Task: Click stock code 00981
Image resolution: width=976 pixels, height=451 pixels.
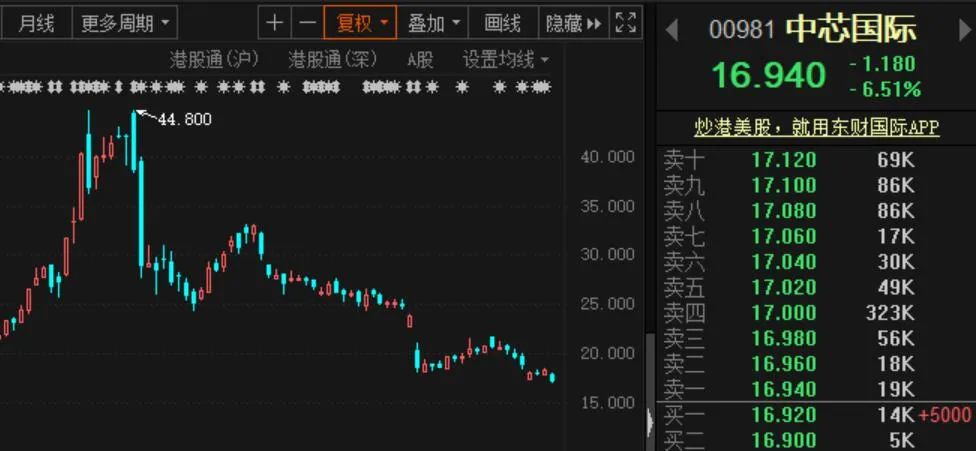Action: pyautogui.click(x=742, y=30)
